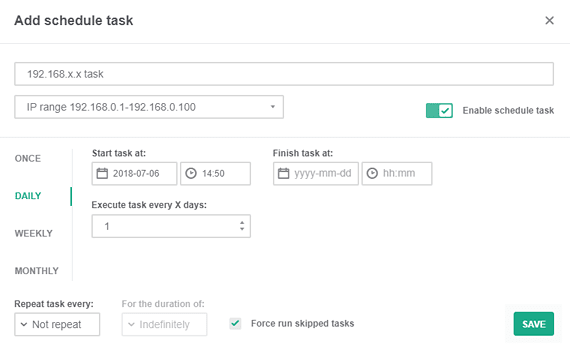Screen dimensions: 570x360
Task: Open the Repeat task every 'Not repeat' dropdown
Action: [57, 324]
